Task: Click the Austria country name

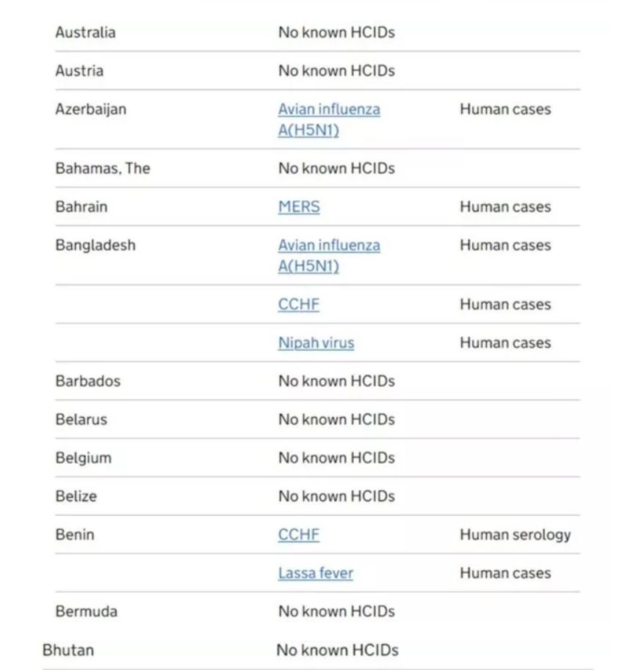Action: coord(79,71)
